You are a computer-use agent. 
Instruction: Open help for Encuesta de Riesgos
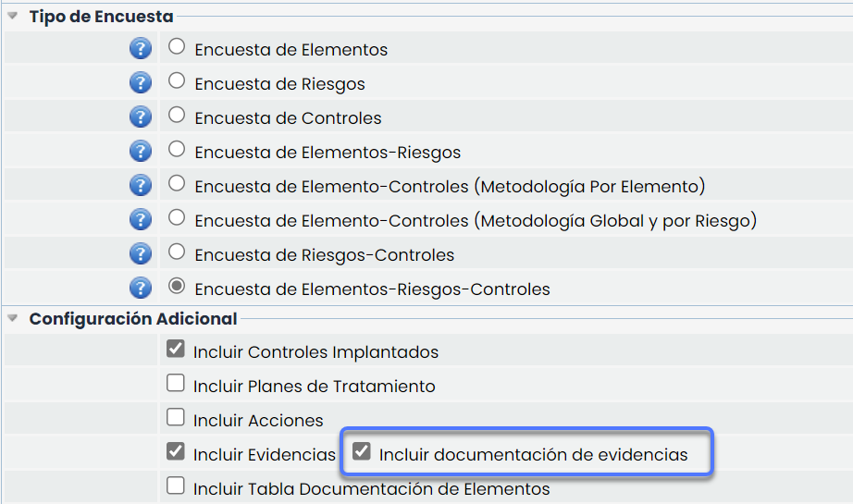click(141, 83)
